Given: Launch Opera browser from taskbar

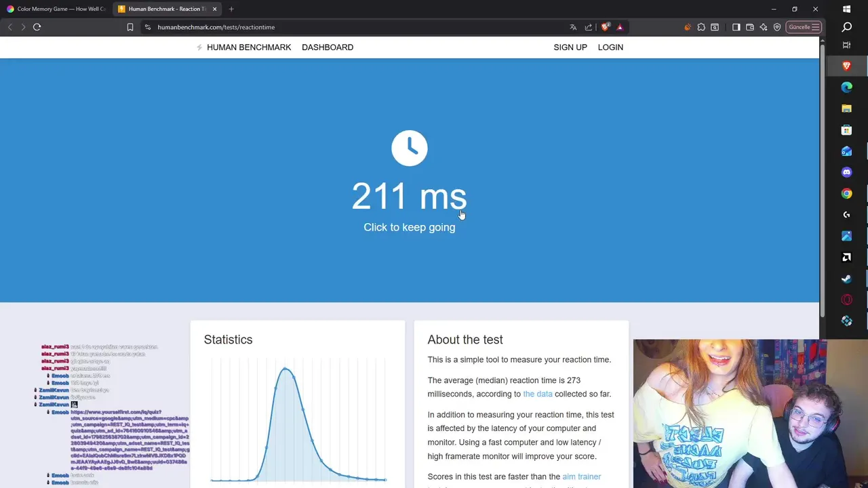Looking at the screenshot, I should click(846, 300).
